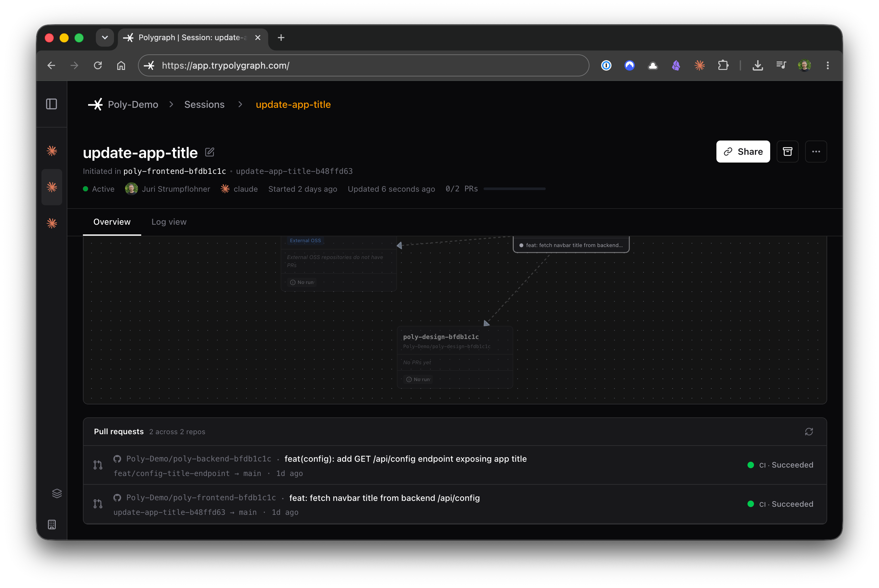Click the External OSS badge in graph

[305, 240]
